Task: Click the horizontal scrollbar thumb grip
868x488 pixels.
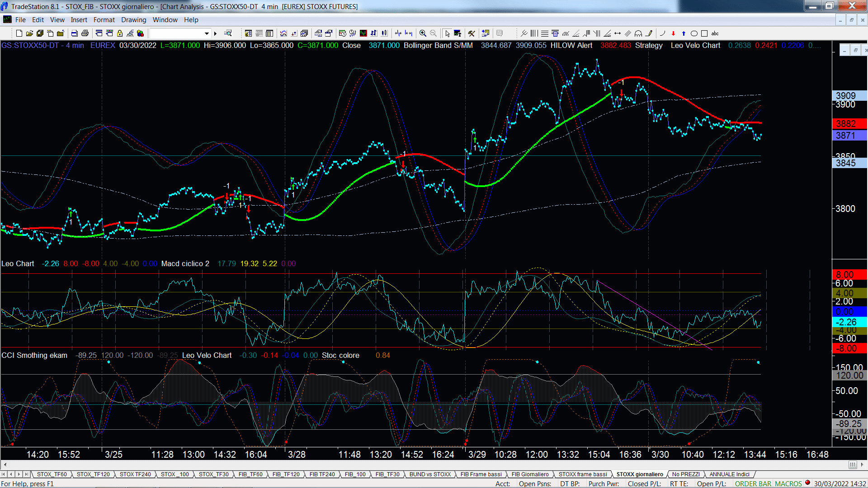Action: (x=853, y=465)
